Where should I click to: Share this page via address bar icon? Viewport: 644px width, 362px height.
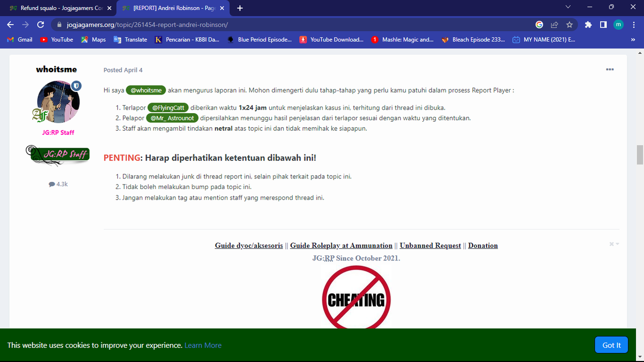(554, 24)
